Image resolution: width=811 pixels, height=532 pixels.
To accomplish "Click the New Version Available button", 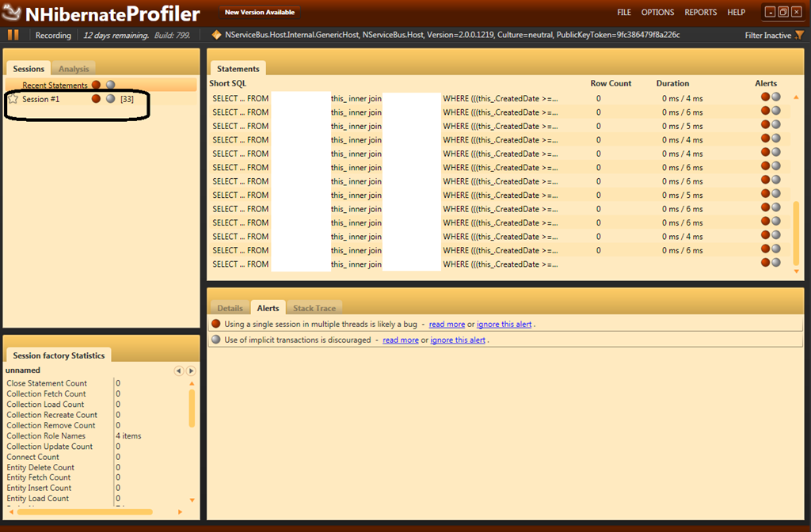I will (x=260, y=13).
